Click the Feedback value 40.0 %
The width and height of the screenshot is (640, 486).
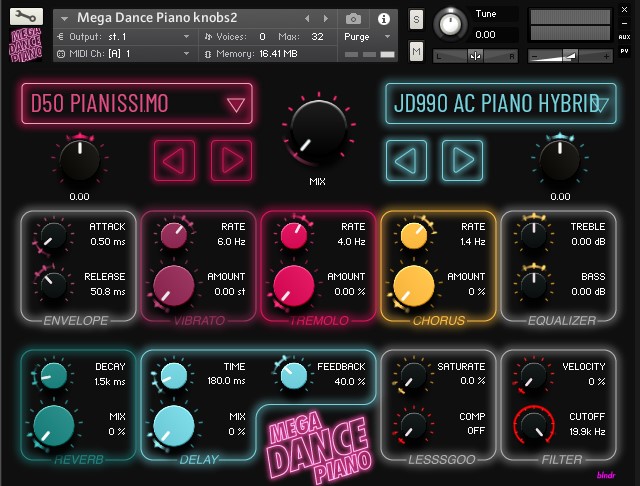(x=350, y=382)
